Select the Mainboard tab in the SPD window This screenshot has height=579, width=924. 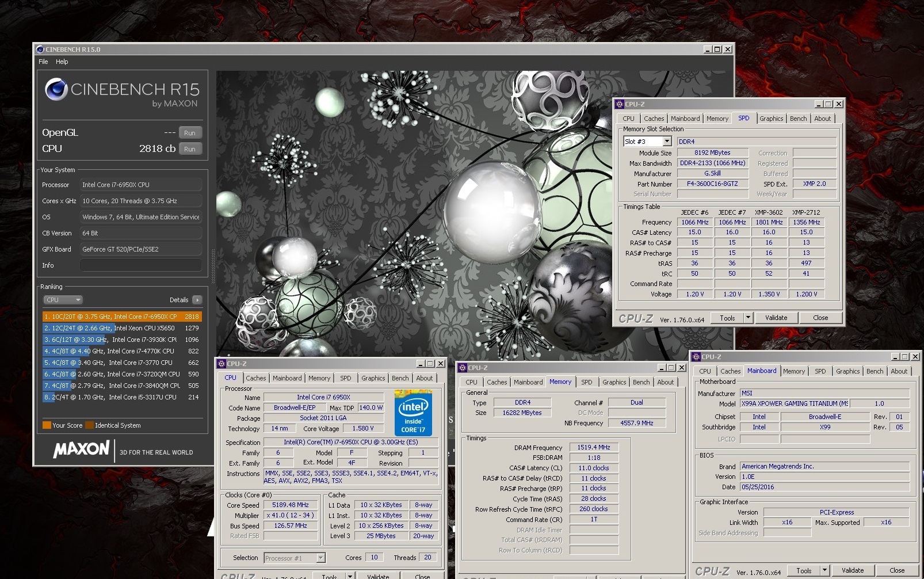point(685,119)
